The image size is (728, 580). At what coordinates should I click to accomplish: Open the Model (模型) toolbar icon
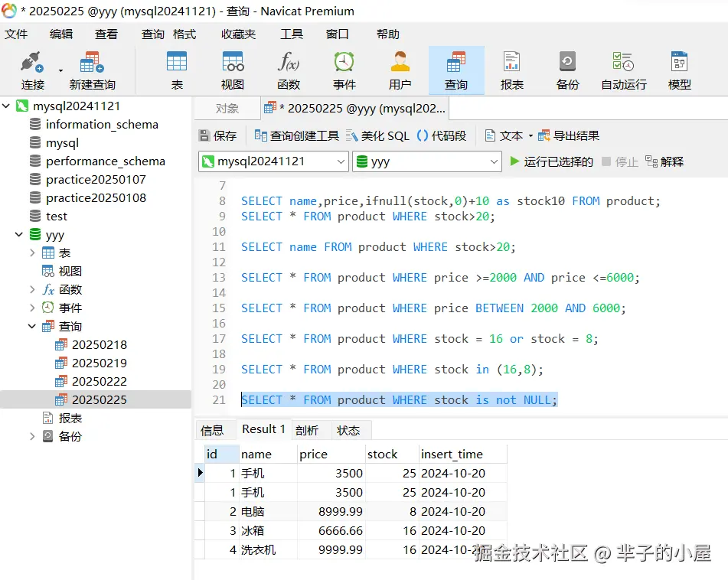click(679, 62)
